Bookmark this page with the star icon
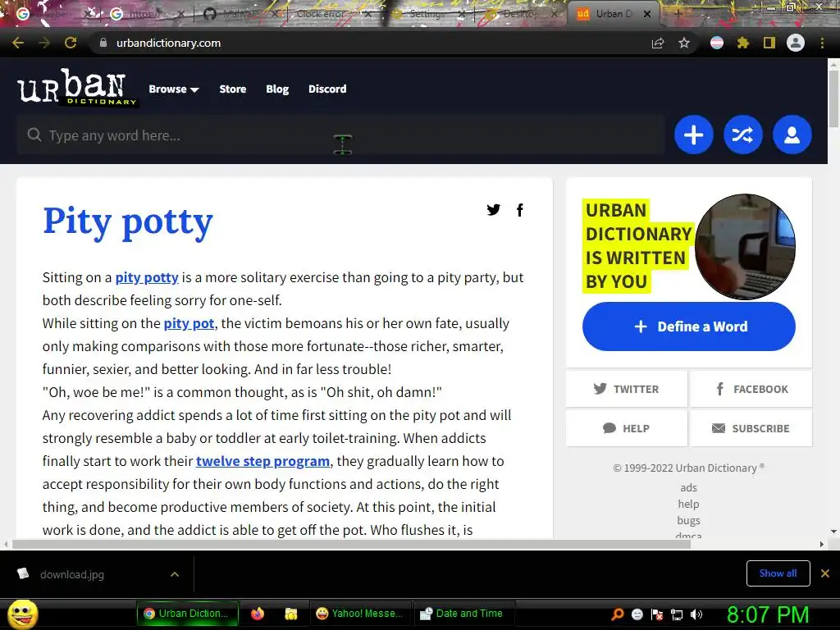This screenshot has height=630, width=840. click(x=684, y=43)
